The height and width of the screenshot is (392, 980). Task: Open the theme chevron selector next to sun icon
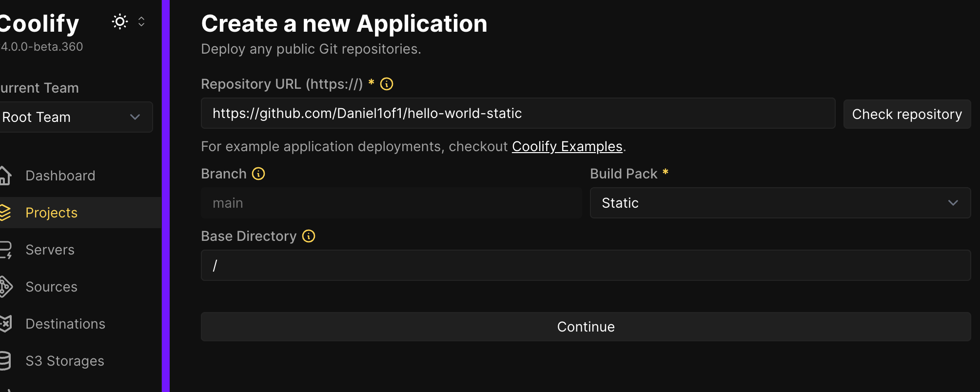141,21
